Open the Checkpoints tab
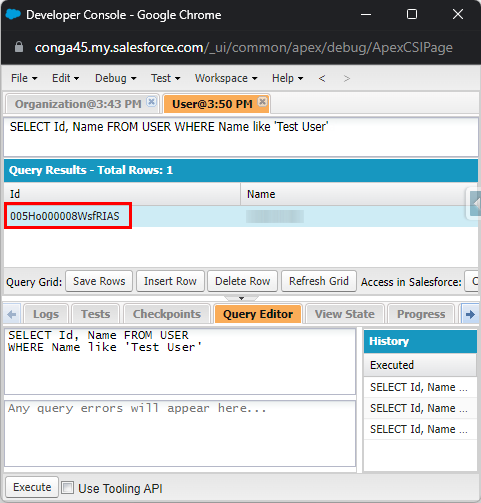 (167, 314)
